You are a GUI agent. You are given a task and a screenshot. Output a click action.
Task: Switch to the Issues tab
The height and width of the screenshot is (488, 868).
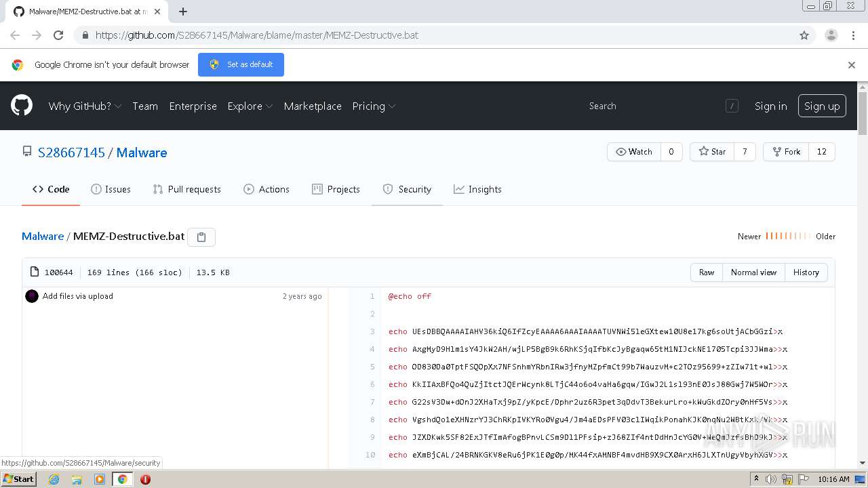pos(111,189)
